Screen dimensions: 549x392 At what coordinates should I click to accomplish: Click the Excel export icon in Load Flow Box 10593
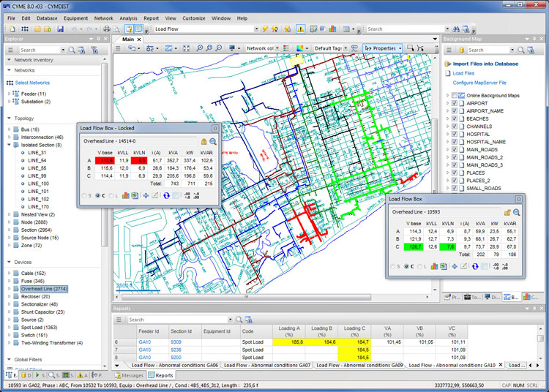click(444, 265)
